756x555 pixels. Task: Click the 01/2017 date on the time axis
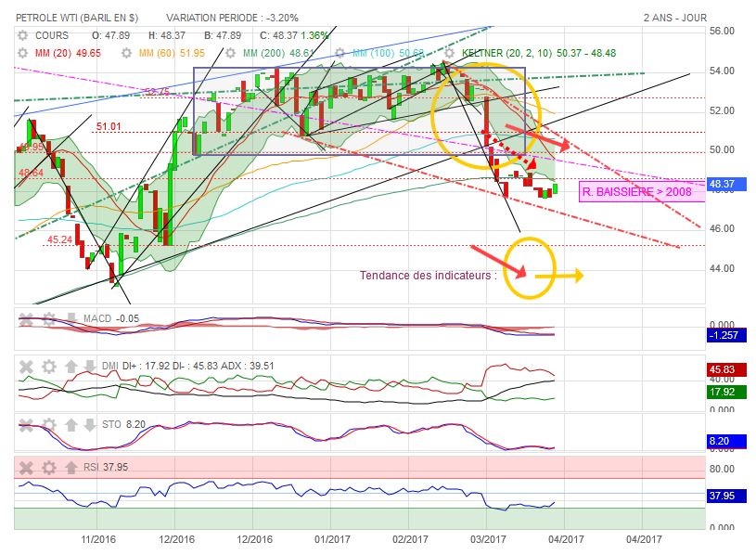332,539
